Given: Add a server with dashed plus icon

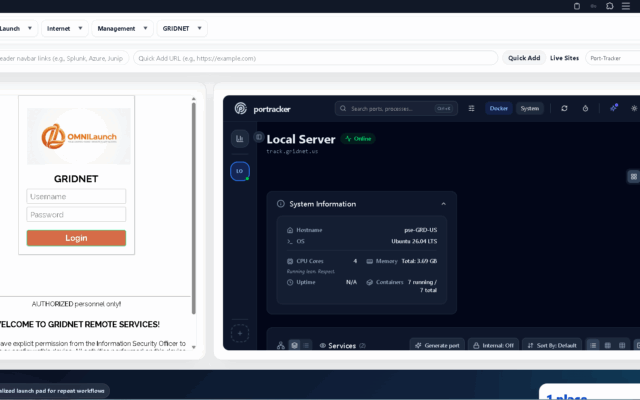Looking at the screenshot, I should pos(240,333).
